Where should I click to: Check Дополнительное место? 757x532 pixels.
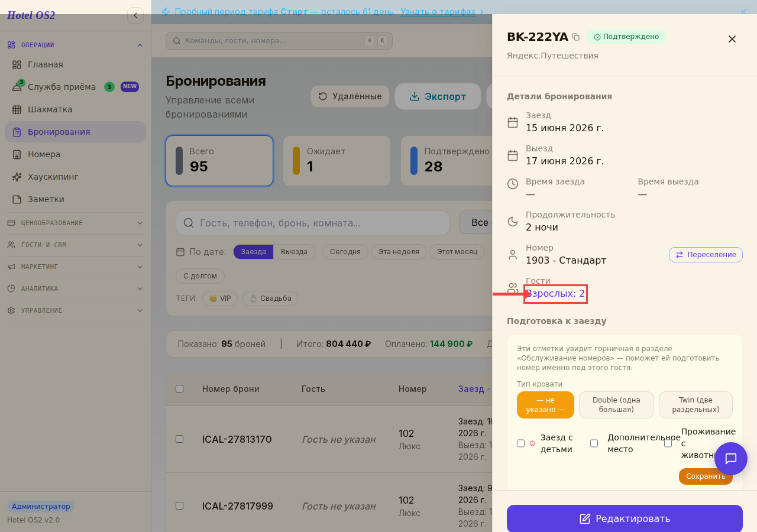coord(594,443)
